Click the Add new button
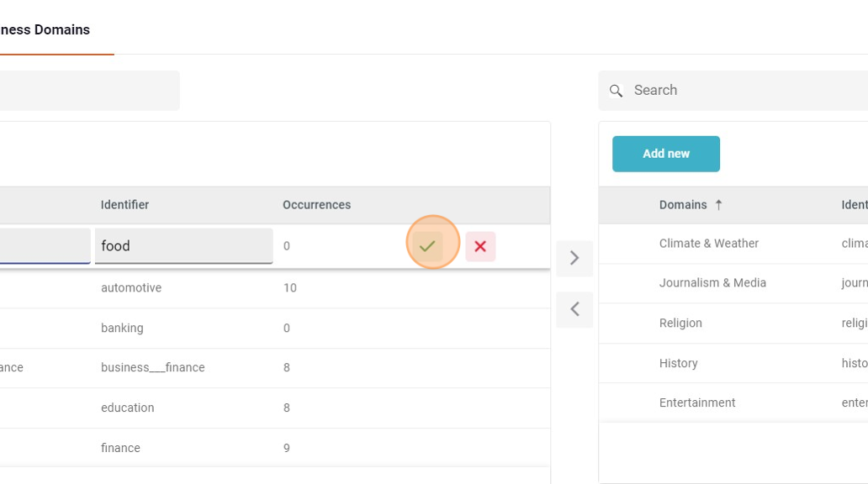This screenshot has height=484, width=868. click(x=665, y=154)
